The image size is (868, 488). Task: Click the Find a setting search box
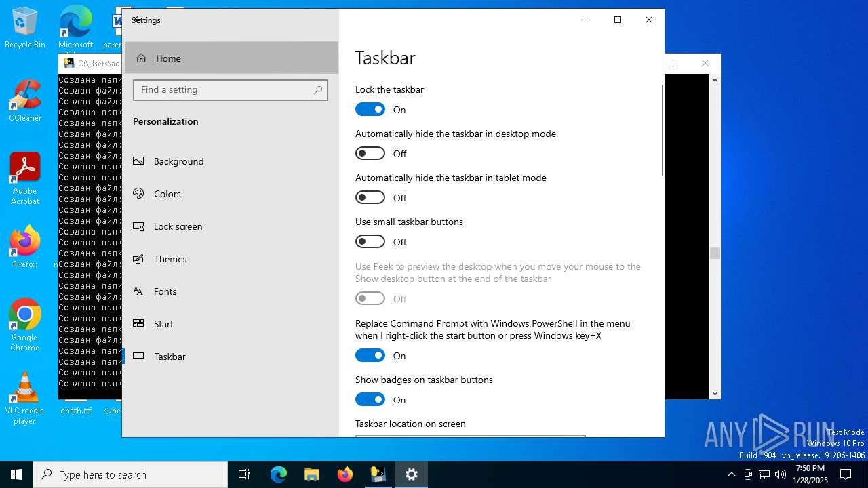pyautogui.click(x=231, y=90)
